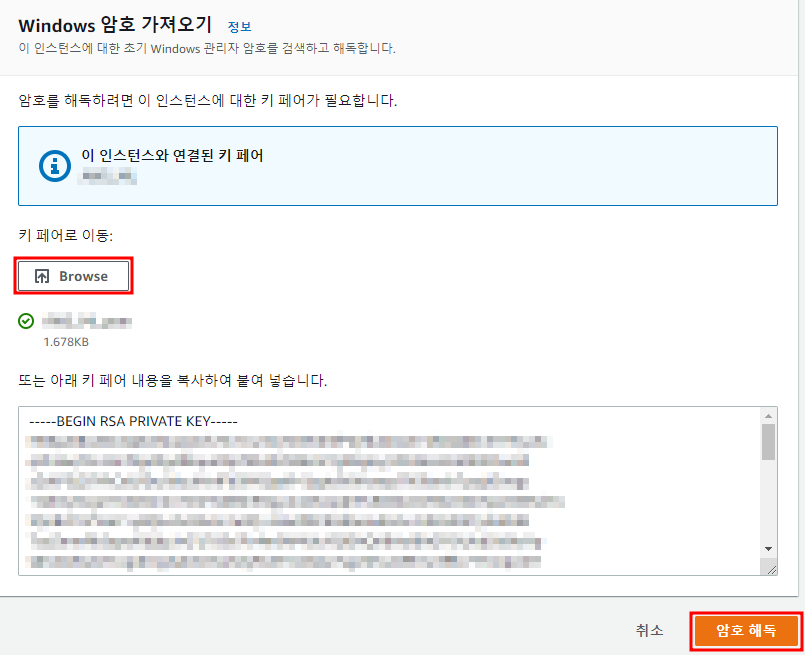Click the upload arrow icon in Browse
The height and width of the screenshot is (655, 805).
42,276
